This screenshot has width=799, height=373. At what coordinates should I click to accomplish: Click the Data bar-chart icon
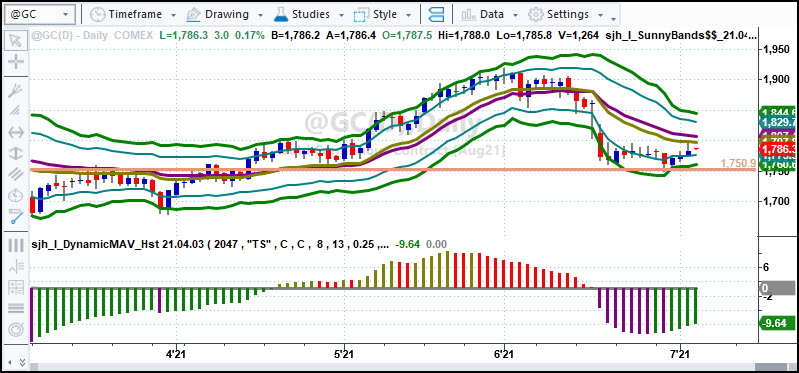(x=468, y=14)
